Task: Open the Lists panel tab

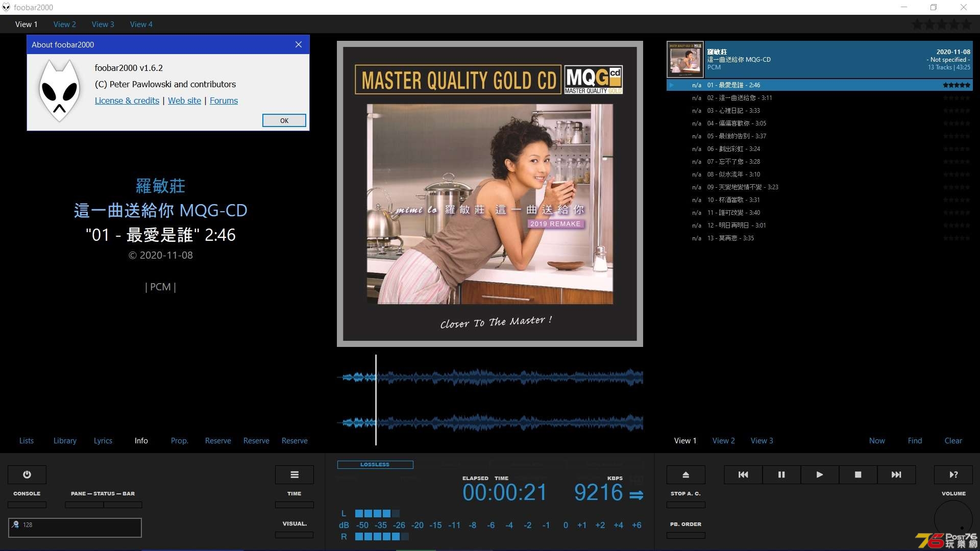Action: tap(27, 440)
